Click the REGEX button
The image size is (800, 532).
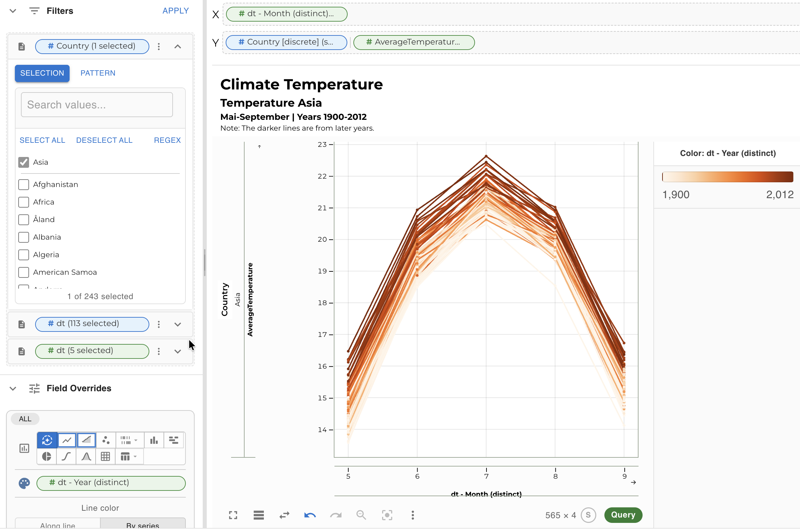(168, 140)
